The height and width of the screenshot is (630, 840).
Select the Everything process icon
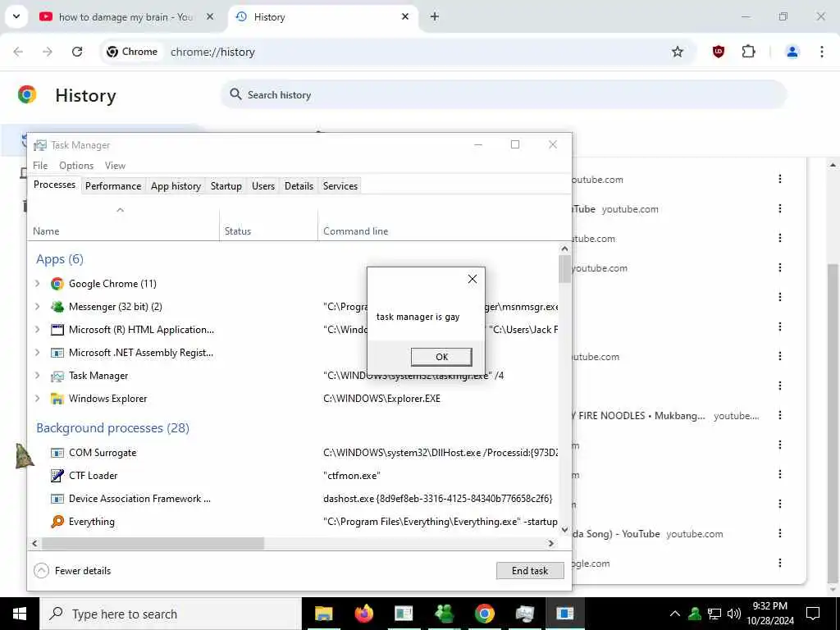click(x=57, y=521)
